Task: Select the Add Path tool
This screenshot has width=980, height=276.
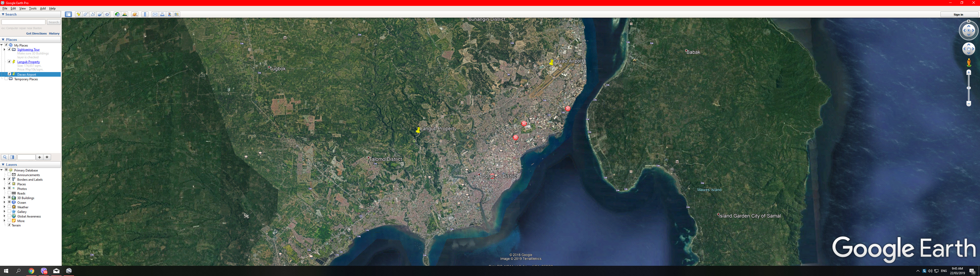Action: (93, 15)
